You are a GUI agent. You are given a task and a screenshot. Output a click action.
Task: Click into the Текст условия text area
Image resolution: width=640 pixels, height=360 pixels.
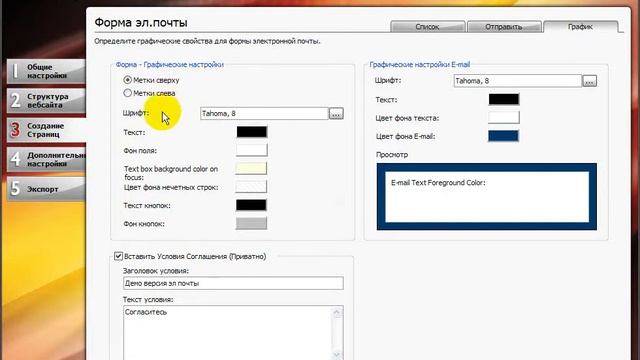[228, 333]
